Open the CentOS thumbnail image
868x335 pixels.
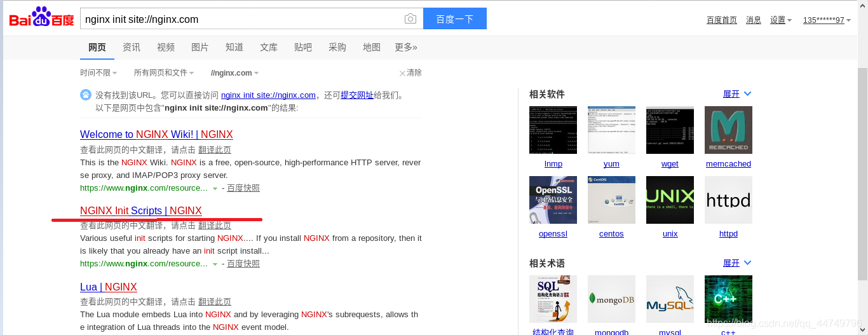pyautogui.click(x=611, y=200)
